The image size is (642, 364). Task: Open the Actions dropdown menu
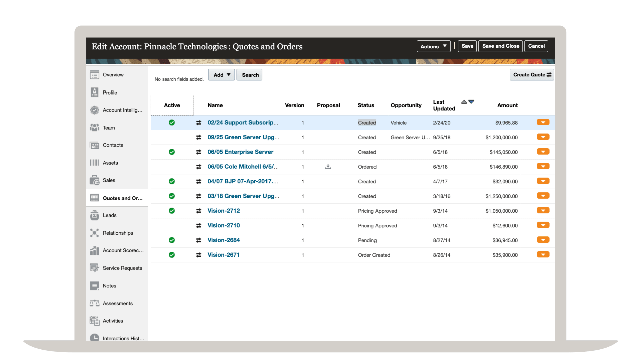click(433, 46)
